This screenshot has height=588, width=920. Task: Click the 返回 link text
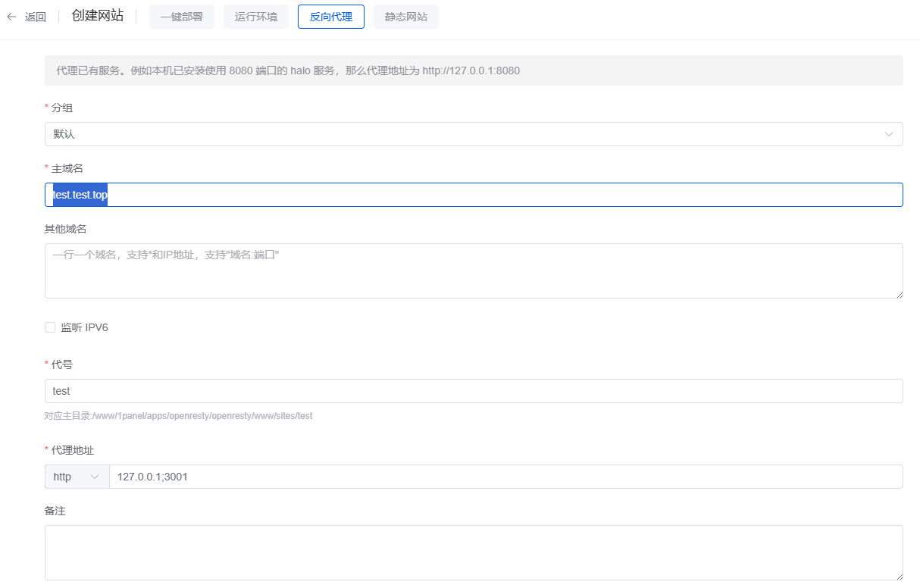coord(36,17)
